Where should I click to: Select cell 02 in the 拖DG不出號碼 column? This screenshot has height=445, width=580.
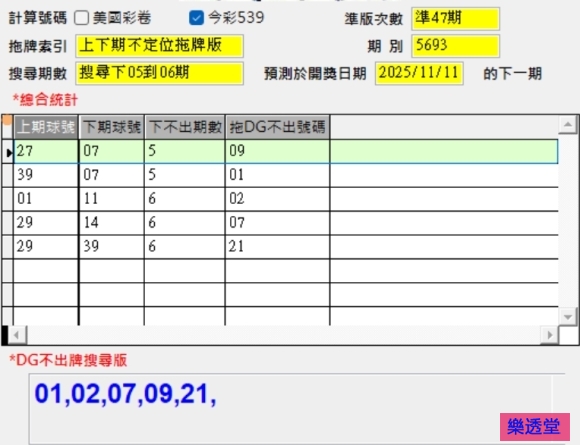[x=277, y=199]
